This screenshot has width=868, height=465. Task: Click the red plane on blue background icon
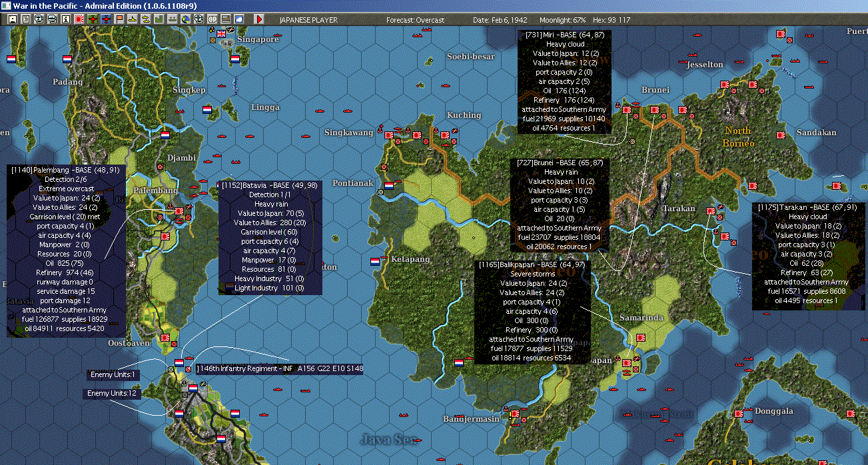coord(107,19)
